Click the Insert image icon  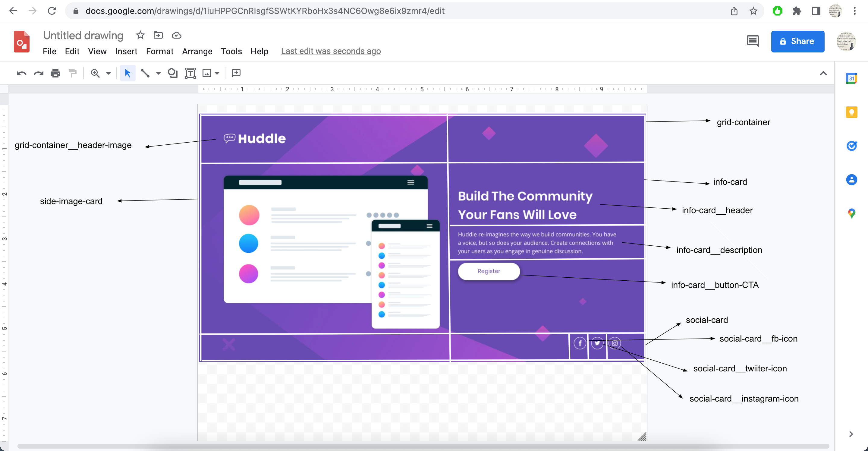(206, 73)
